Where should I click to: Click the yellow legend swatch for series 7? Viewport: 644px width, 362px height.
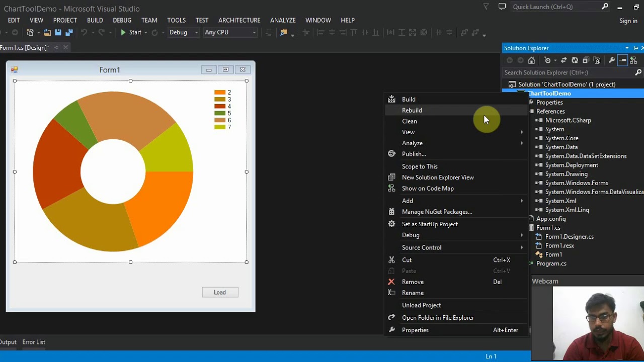[219, 127]
